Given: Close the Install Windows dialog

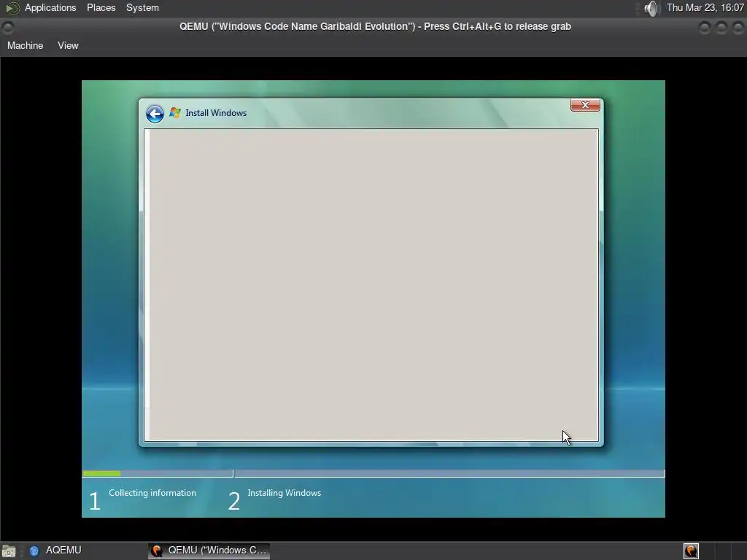Looking at the screenshot, I should pyautogui.click(x=585, y=105).
